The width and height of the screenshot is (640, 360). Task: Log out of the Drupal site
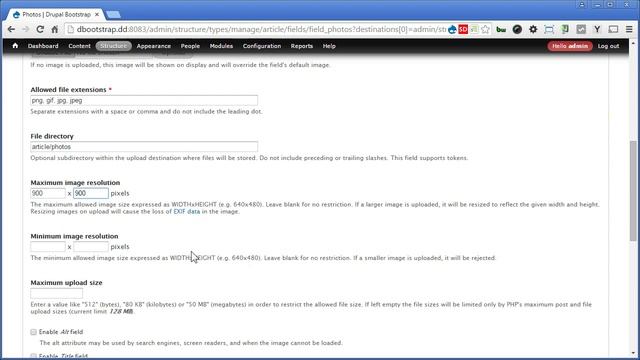[x=608, y=46]
